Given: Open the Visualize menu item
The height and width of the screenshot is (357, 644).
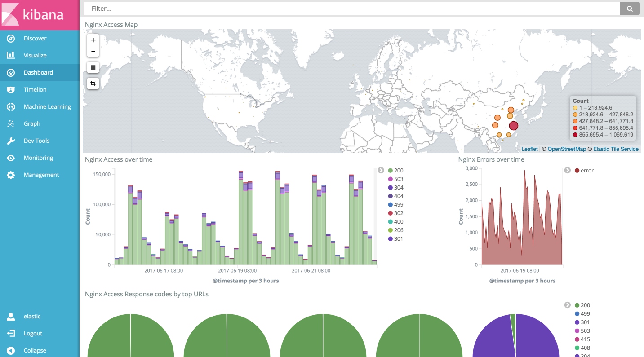Looking at the screenshot, I should pos(40,55).
